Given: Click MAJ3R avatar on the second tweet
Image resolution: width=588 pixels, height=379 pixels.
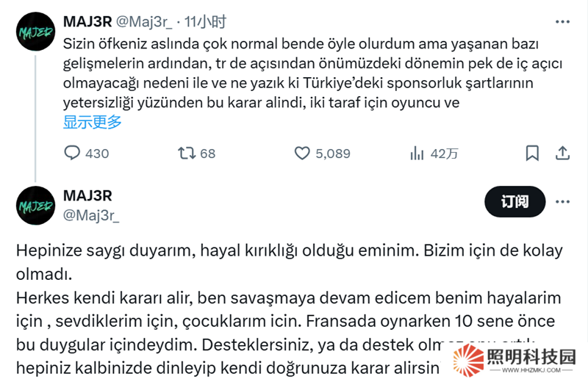Looking at the screenshot, I should point(35,205).
